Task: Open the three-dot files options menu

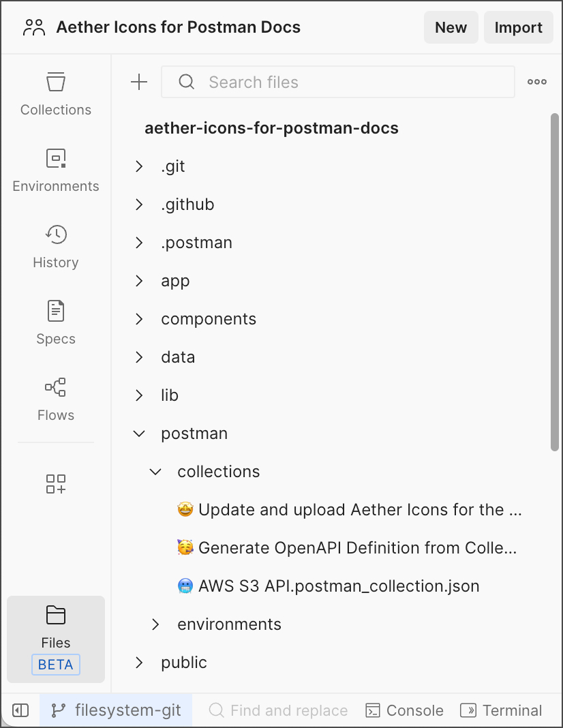Action: point(536,82)
